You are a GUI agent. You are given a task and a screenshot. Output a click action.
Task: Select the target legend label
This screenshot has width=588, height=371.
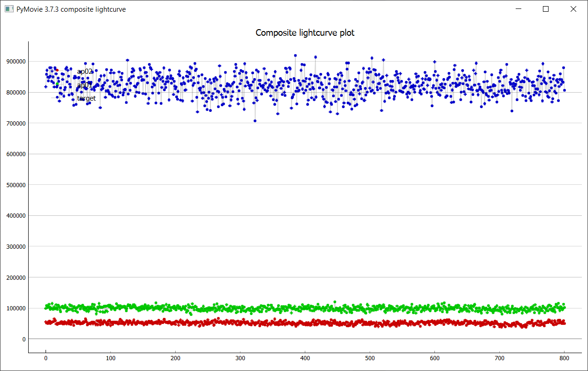(x=86, y=98)
